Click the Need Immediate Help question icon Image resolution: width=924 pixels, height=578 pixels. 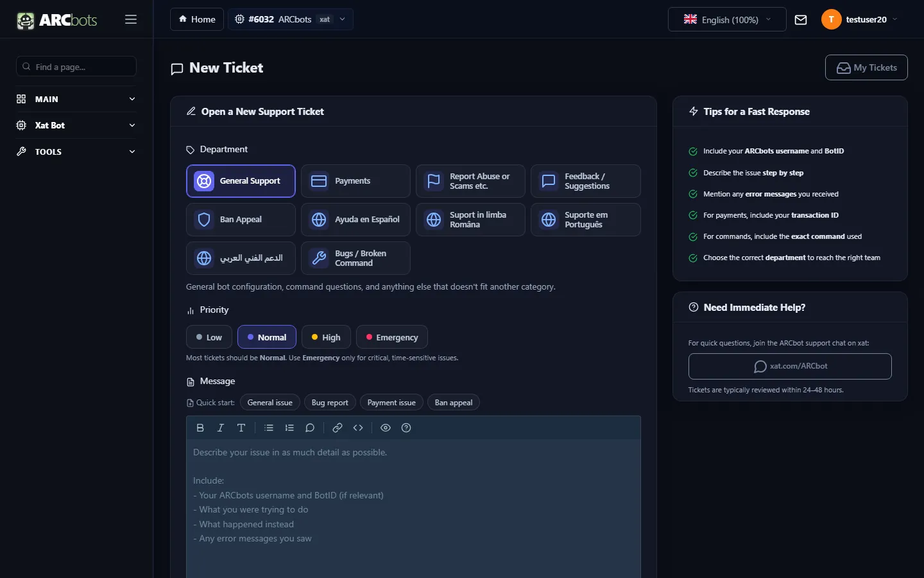(x=694, y=307)
